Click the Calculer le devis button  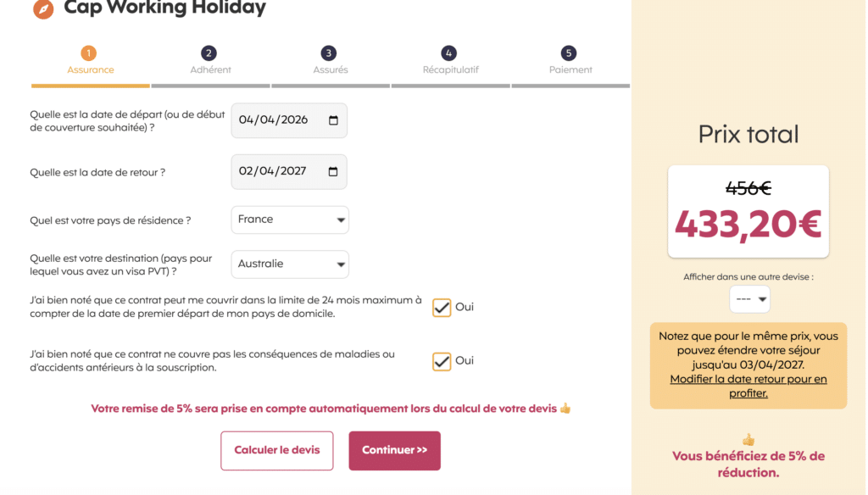click(277, 450)
